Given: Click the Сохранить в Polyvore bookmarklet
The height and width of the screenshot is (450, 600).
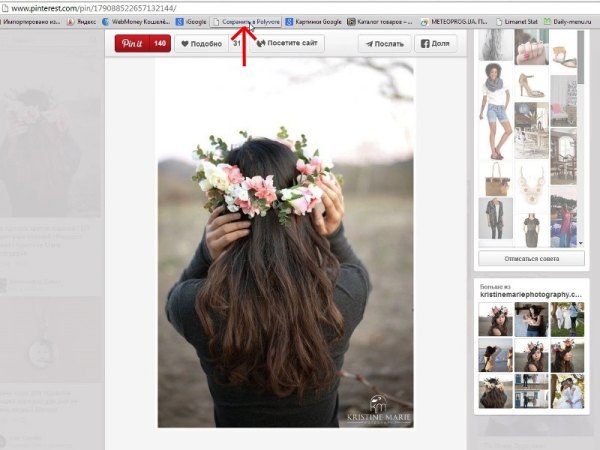Looking at the screenshot, I should tap(246, 22).
